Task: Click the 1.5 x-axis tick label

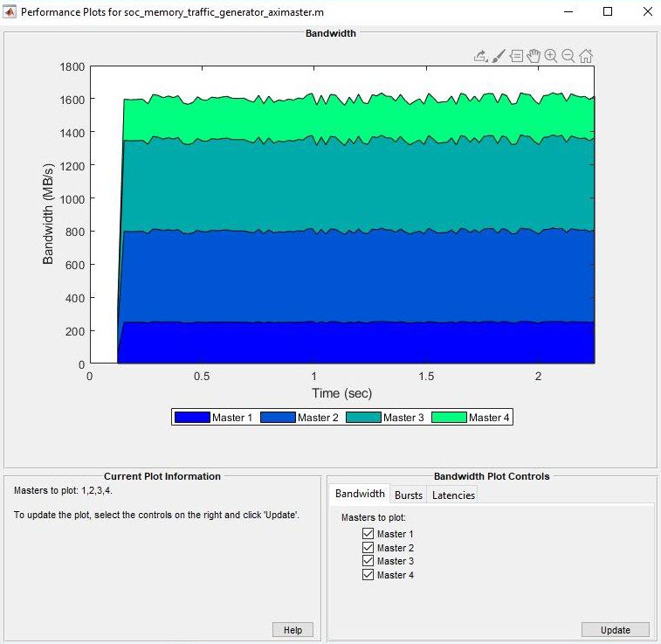Action: [426, 377]
